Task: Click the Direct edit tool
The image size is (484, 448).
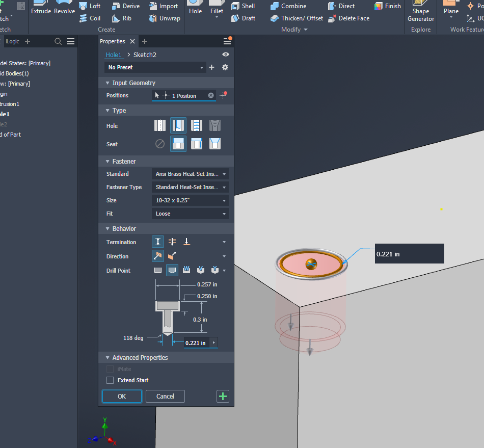Action: coord(341,6)
